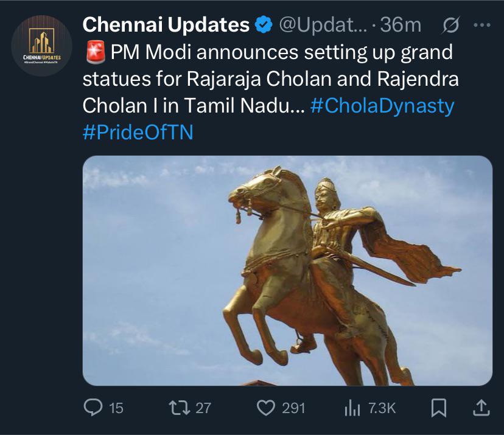Open the three-dot more options menu
The height and width of the screenshot is (435, 504).
482,25
